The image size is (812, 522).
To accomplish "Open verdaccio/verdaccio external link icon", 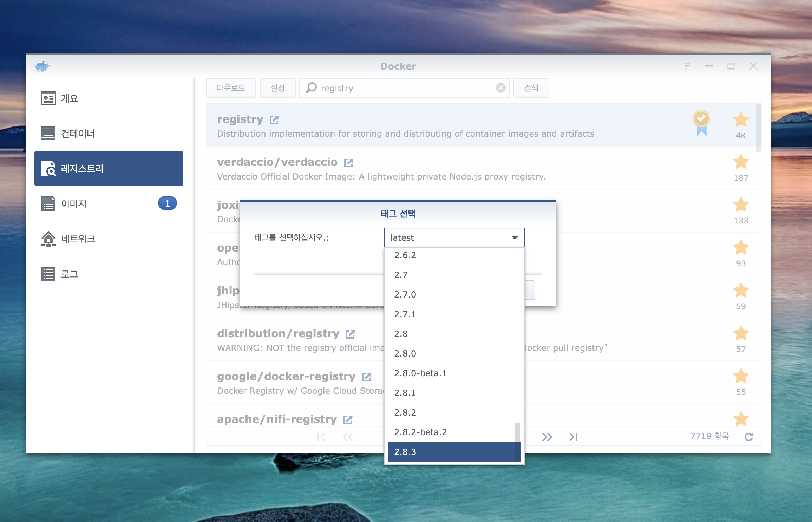I will [x=348, y=163].
